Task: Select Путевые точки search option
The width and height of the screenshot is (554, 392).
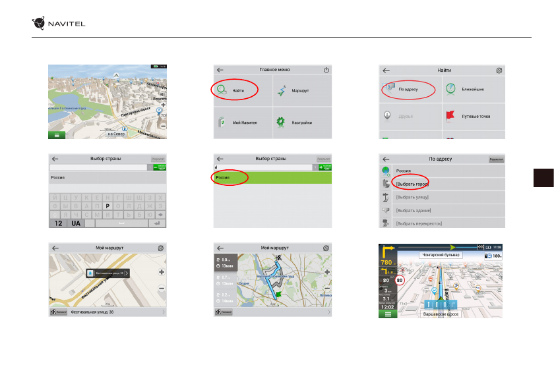Action: coord(474,117)
